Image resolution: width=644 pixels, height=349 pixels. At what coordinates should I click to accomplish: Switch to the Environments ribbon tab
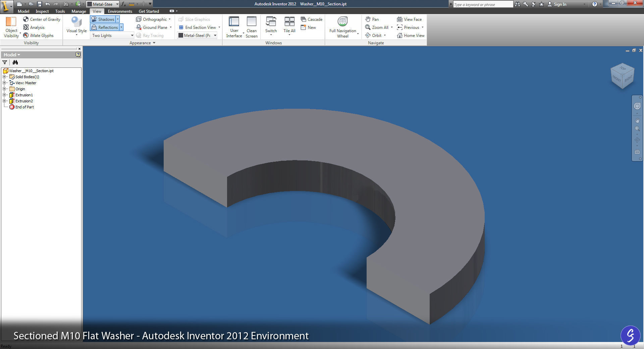120,11
